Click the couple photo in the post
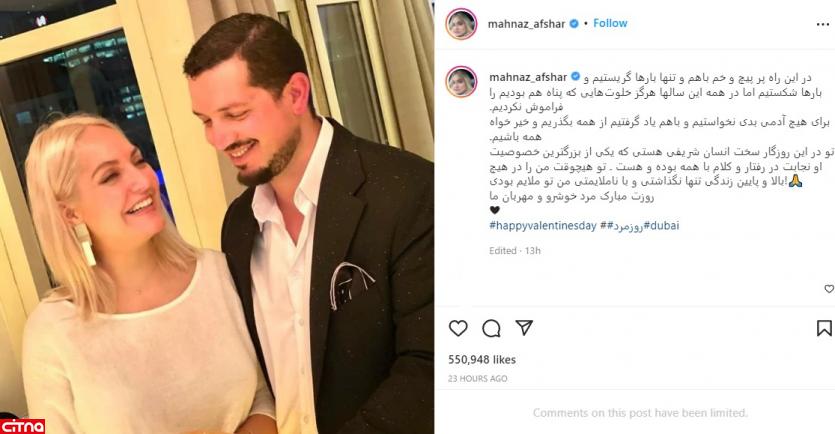This screenshot has height=434, width=835. (217, 217)
